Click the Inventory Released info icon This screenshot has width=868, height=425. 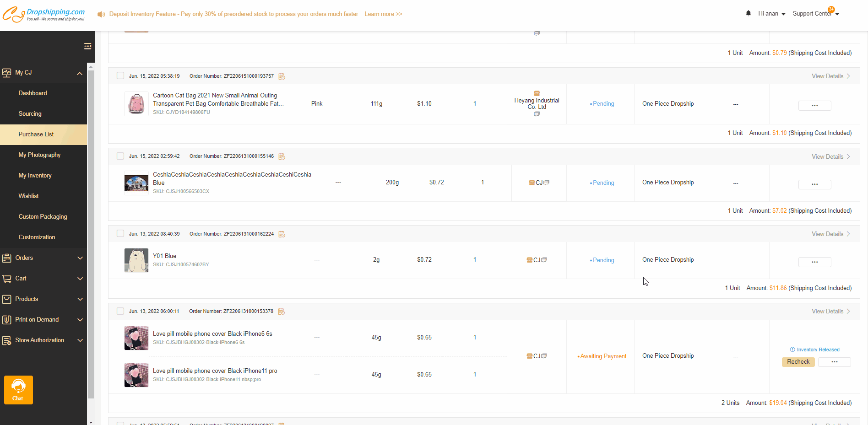point(792,350)
